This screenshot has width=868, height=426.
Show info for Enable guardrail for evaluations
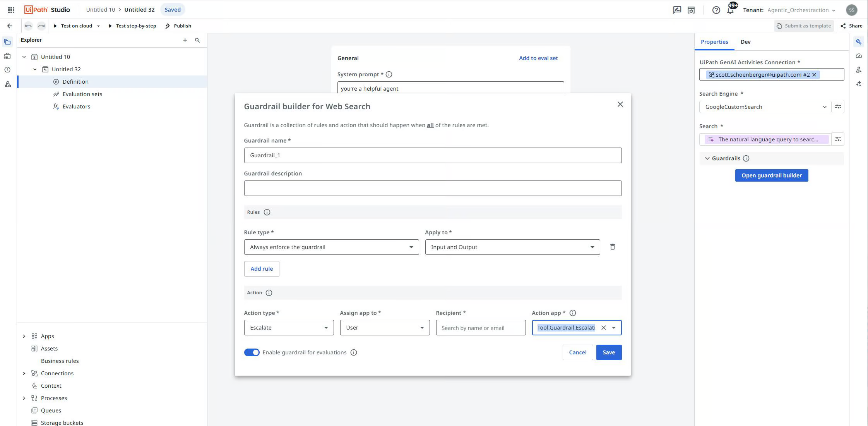tap(354, 352)
